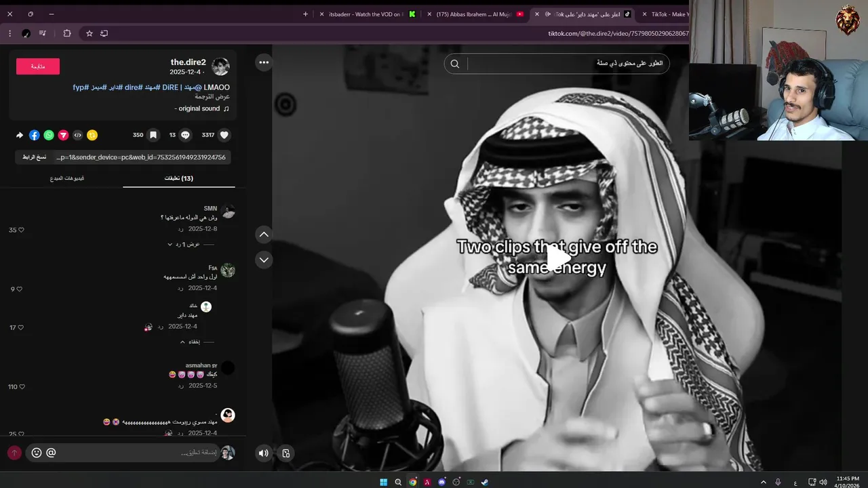The width and height of the screenshot is (868, 488).
Task: Open the three-dot more options menu
Action: [x=264, y=62]
